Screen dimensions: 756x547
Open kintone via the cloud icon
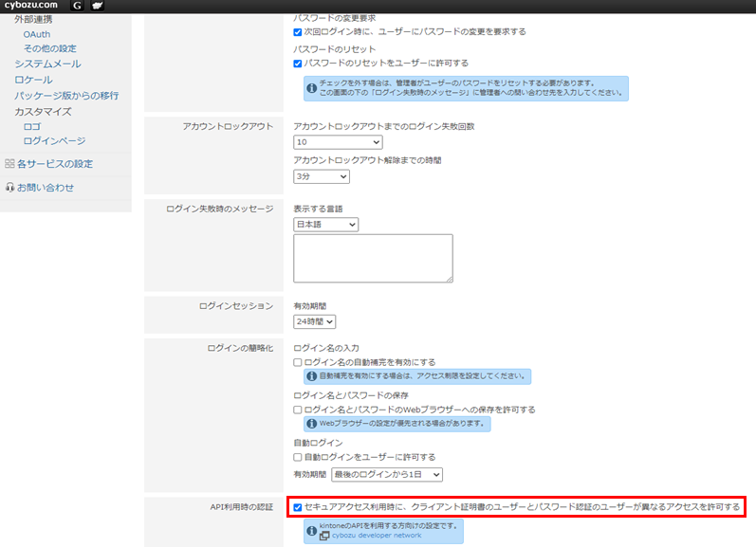tap(96, 7)
